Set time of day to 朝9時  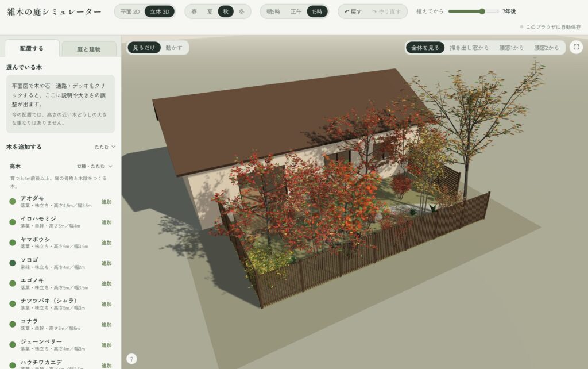coord(273,11)
